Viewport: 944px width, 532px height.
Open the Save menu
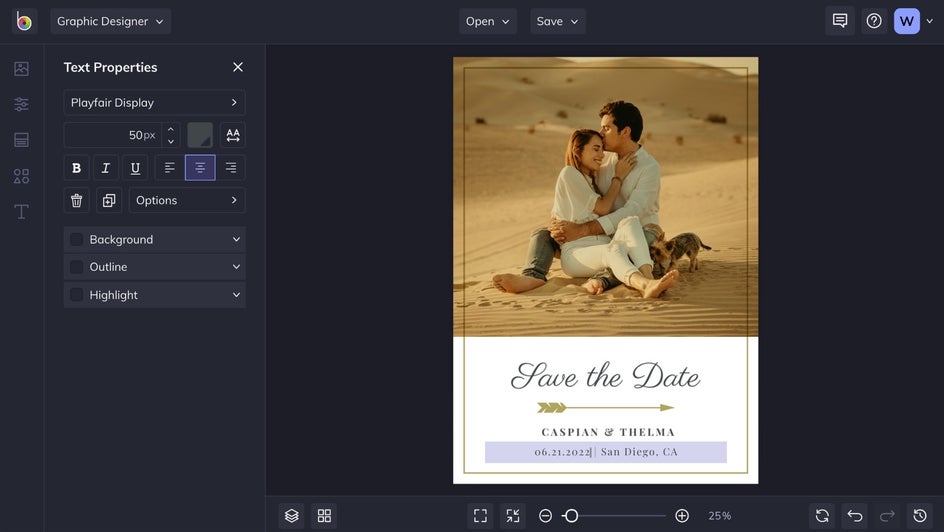(557, 21)
